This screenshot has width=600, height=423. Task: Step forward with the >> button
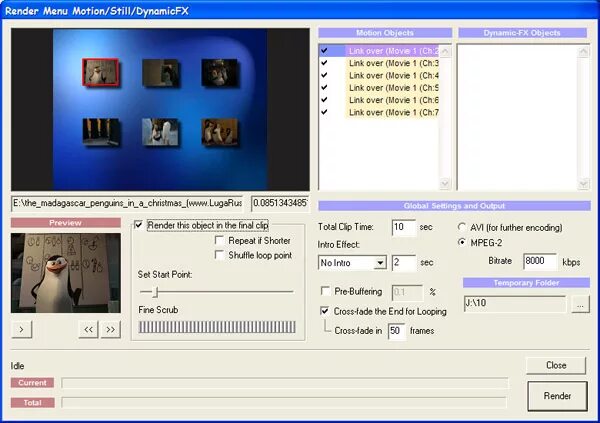tap(111, 330)
